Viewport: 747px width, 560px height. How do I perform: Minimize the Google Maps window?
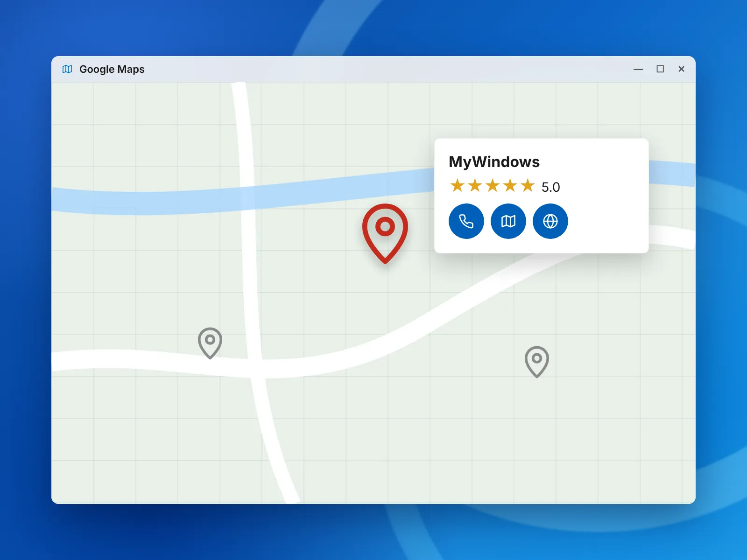click(x=638, y=69)
